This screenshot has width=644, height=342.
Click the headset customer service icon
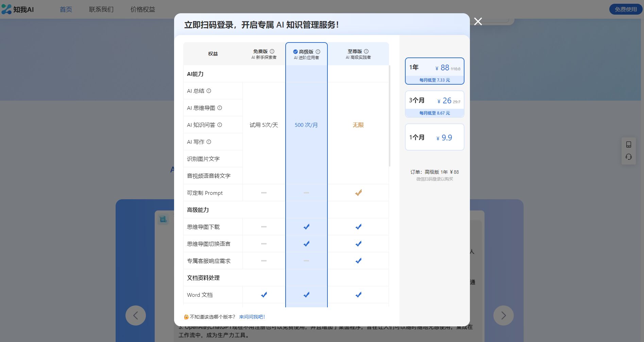tap(629, 157)
